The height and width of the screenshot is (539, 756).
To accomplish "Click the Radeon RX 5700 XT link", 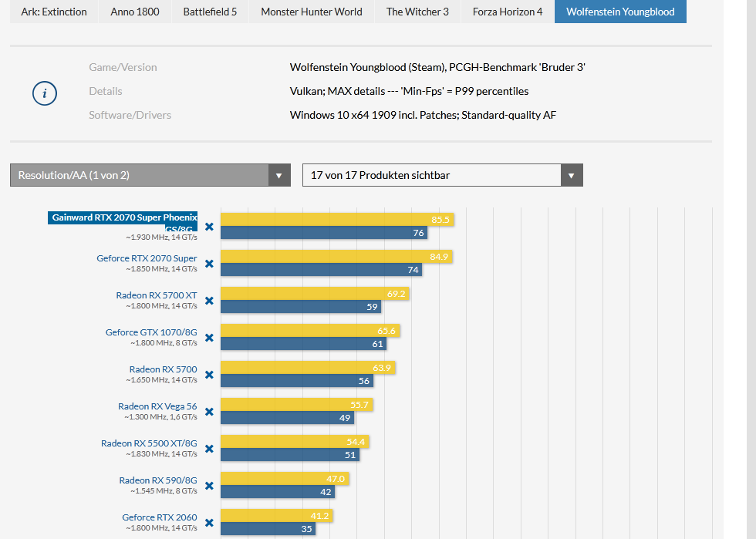I will [156, 295].
